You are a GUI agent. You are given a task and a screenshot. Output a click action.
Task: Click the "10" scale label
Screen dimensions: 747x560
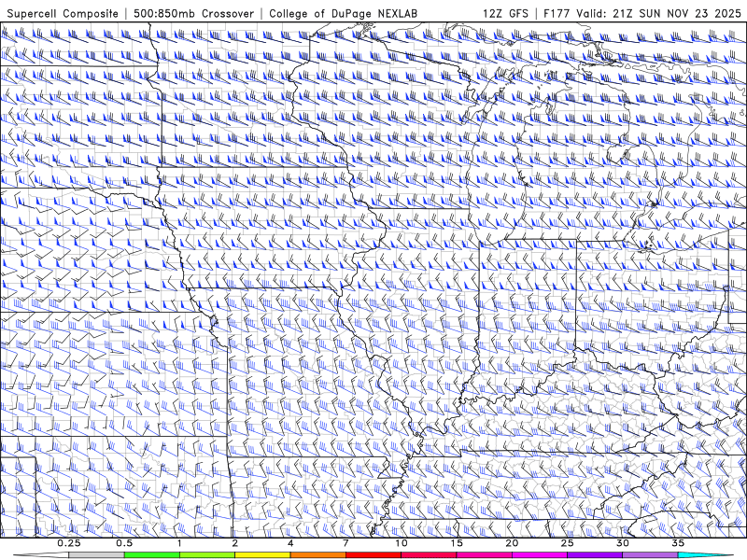402,543
